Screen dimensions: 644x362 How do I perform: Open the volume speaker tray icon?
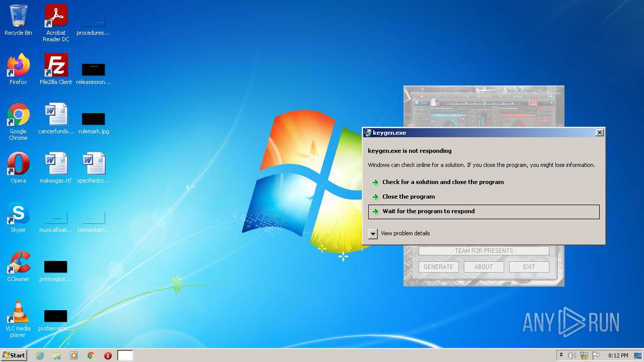[x=572, y=355]
